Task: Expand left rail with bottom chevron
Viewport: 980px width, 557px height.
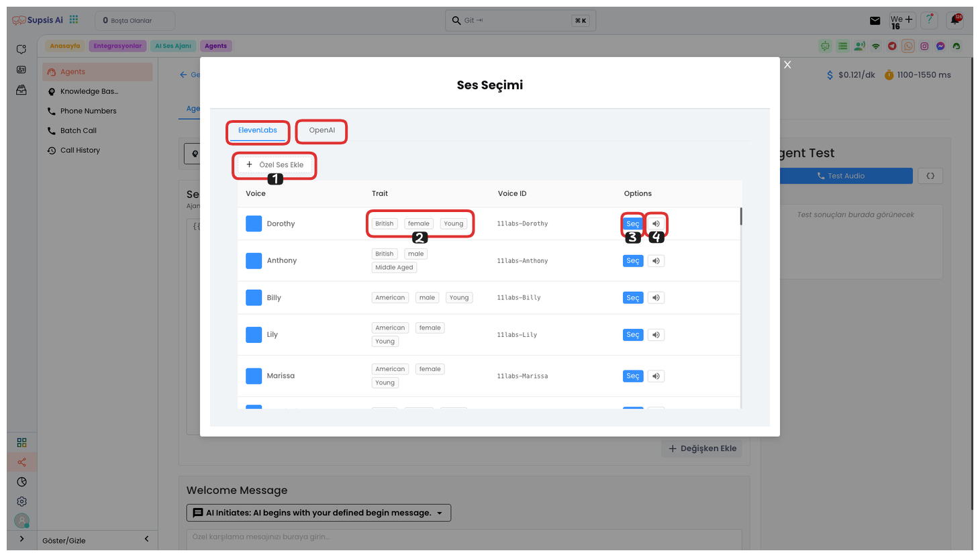Action: point(21,539)
